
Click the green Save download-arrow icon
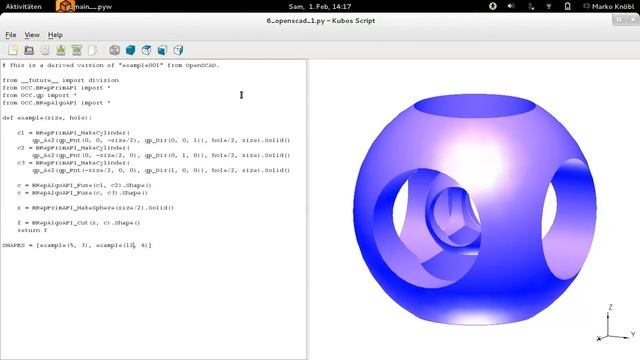61,50
